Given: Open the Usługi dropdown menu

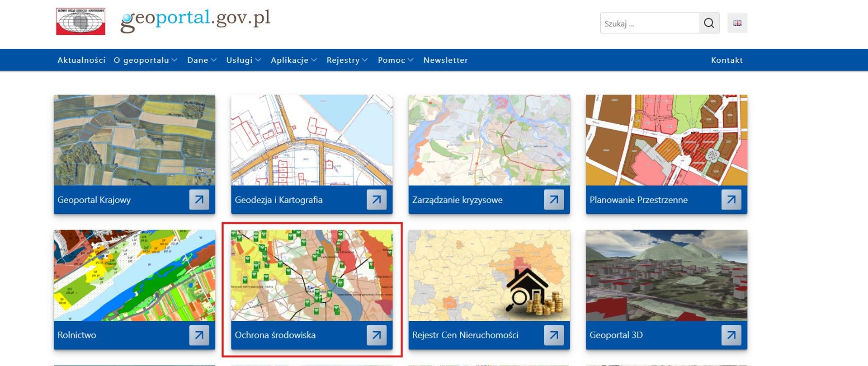Looking at the screenshot, I should [x=243, y=60].
